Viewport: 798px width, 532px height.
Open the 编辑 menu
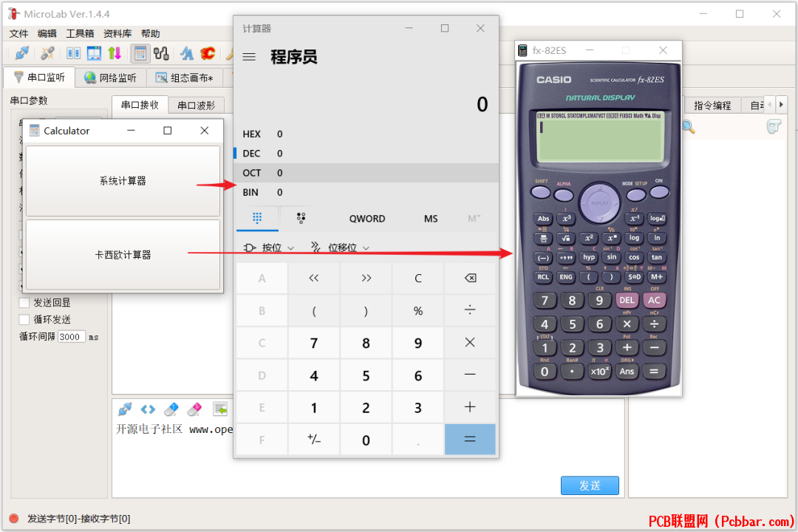pos(47,33)
